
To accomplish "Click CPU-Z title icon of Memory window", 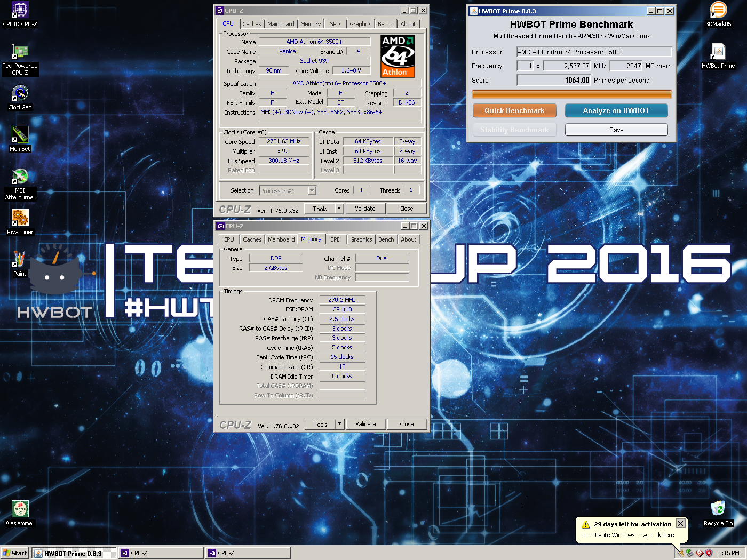I will pos(220,226).
